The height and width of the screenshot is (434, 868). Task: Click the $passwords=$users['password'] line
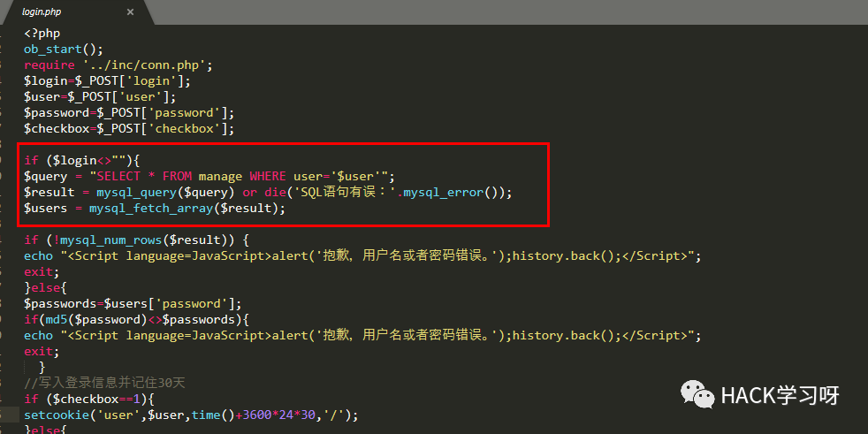133,304
